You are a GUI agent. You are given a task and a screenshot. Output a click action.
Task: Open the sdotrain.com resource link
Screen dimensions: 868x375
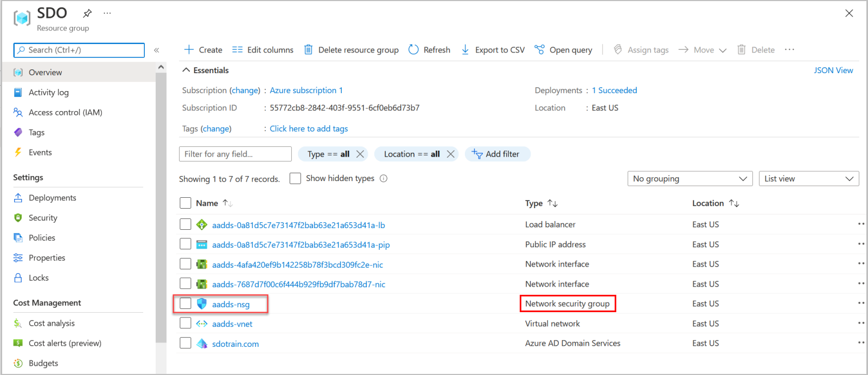point(235,344)
